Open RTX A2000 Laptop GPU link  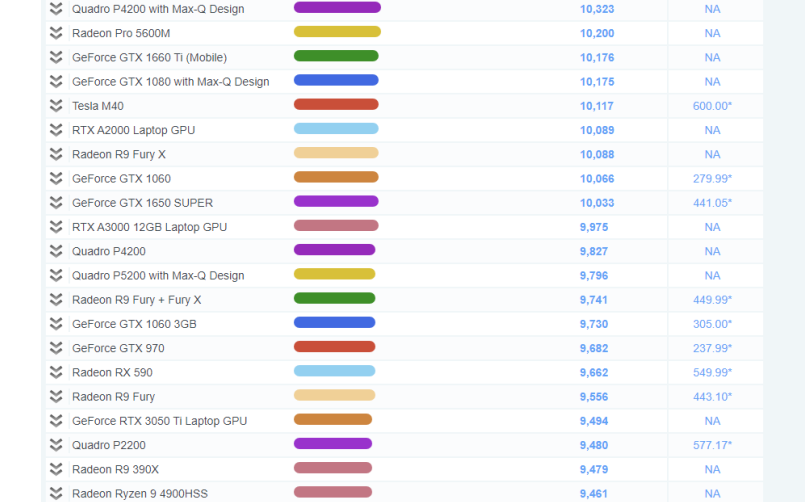133,130
